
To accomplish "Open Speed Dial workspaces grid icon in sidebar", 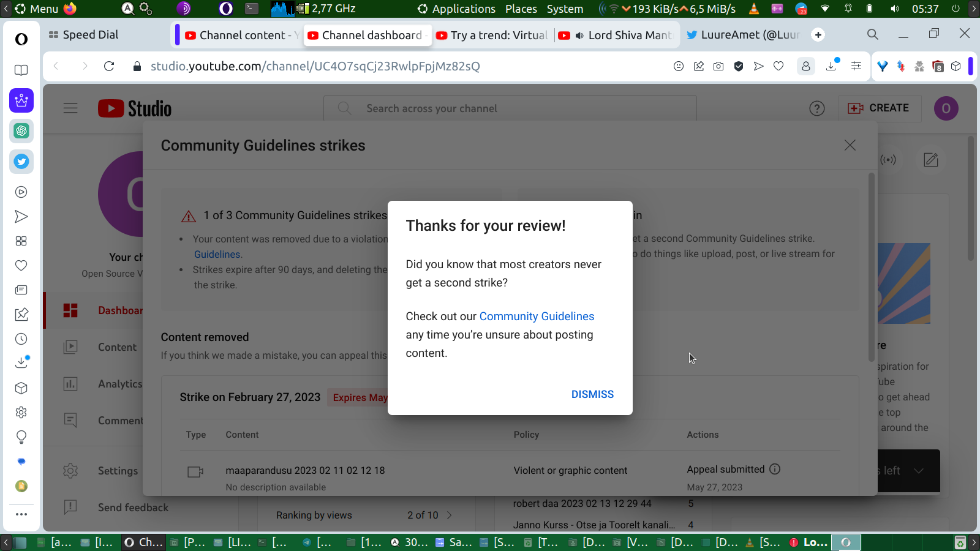I will point(21,241).
